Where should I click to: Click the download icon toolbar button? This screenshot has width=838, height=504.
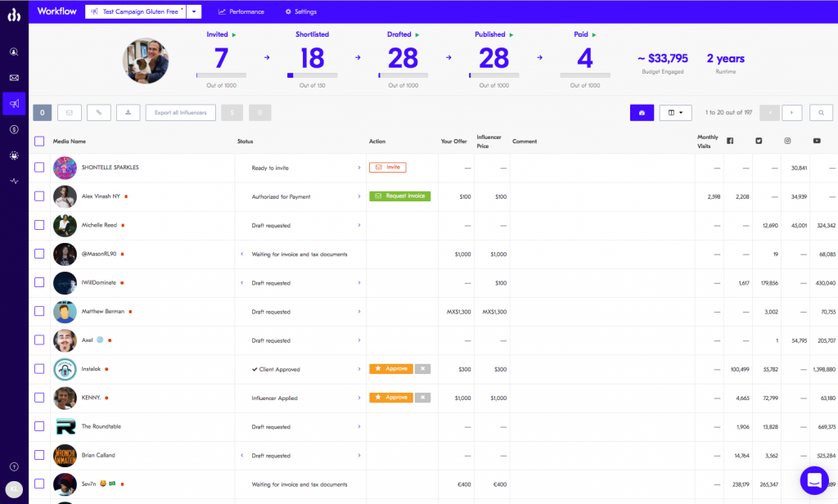(128, 113)
